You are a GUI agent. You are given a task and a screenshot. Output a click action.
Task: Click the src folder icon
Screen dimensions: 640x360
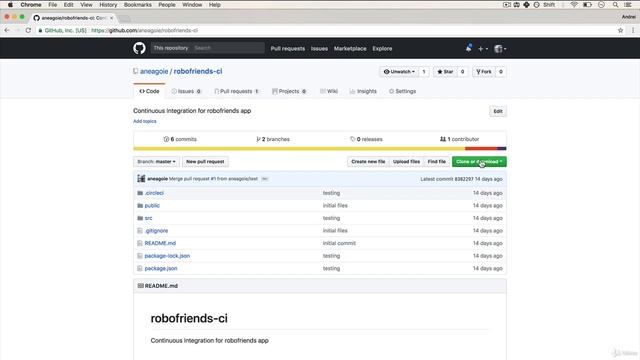[x=140, y=218]
